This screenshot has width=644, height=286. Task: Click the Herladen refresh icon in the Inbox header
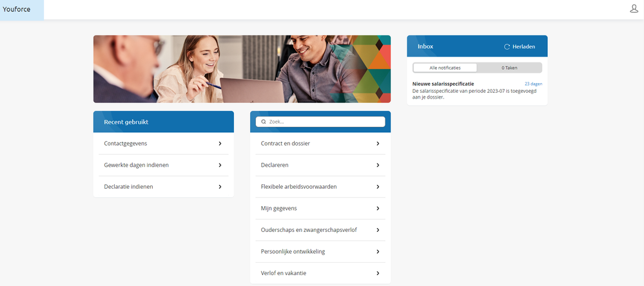507,47
